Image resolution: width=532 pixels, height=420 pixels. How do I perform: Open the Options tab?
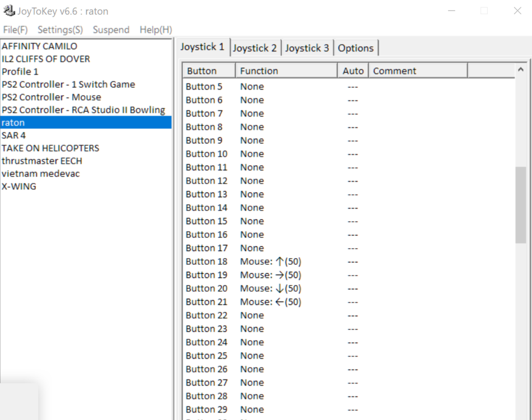click(356, 48)
